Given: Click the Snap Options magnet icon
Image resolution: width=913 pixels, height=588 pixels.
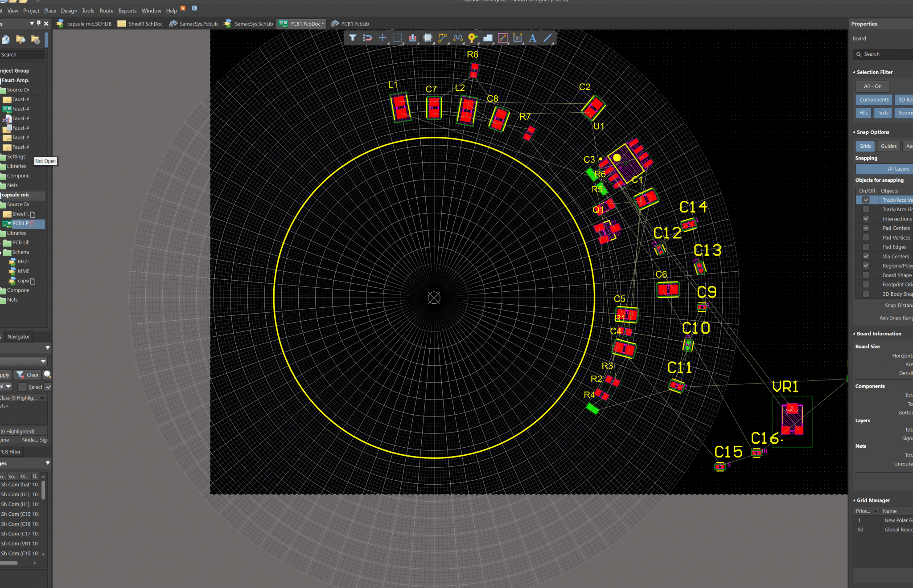Looking at the screenshot, I should pyautogui.click(x=367, y=38).
